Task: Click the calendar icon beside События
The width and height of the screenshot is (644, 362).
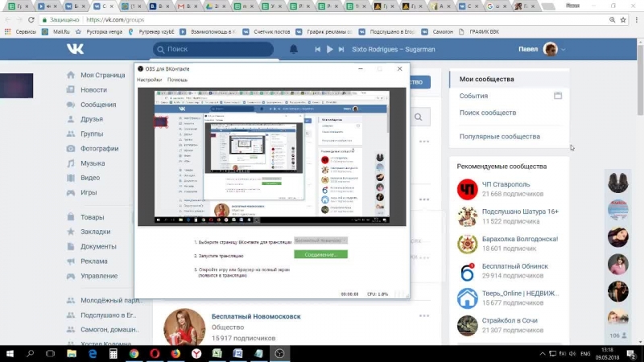Action: (x=558, y=96)
